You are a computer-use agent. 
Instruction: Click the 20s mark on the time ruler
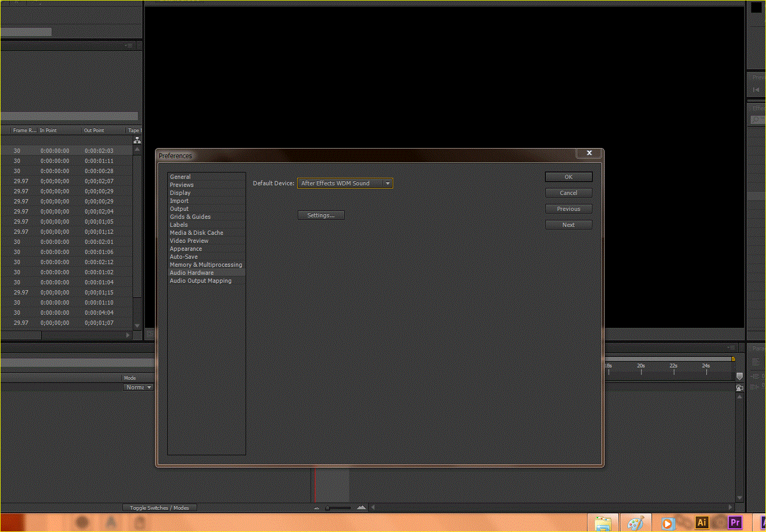(x=641, y=366)
